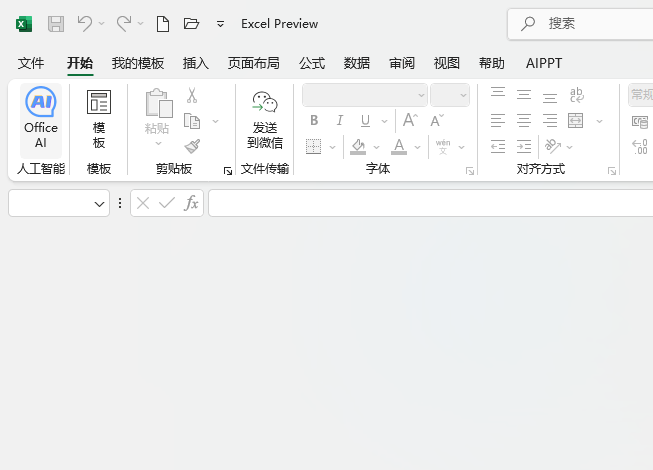This screenshot has height=470, width=653.
Task: Expand Underline style dropdown arrow
Action: click(384, 122)
